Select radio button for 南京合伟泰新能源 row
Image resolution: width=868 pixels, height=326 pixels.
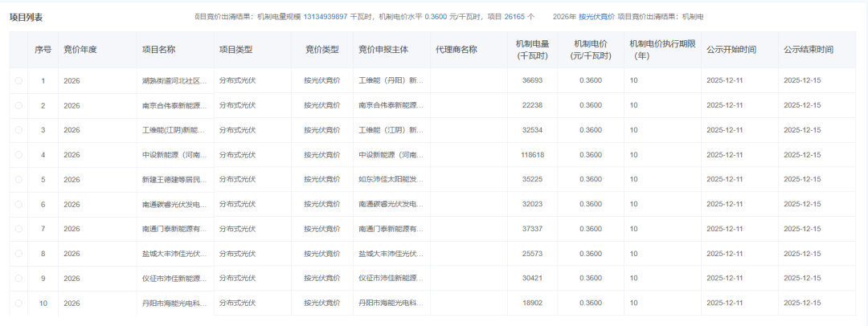18,105
